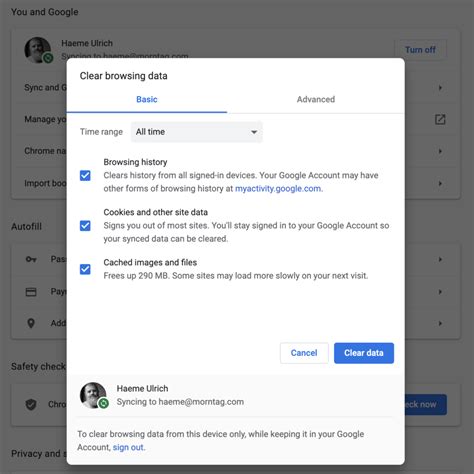
Task: Click the sign out link
Action: [x=128, y=447]
